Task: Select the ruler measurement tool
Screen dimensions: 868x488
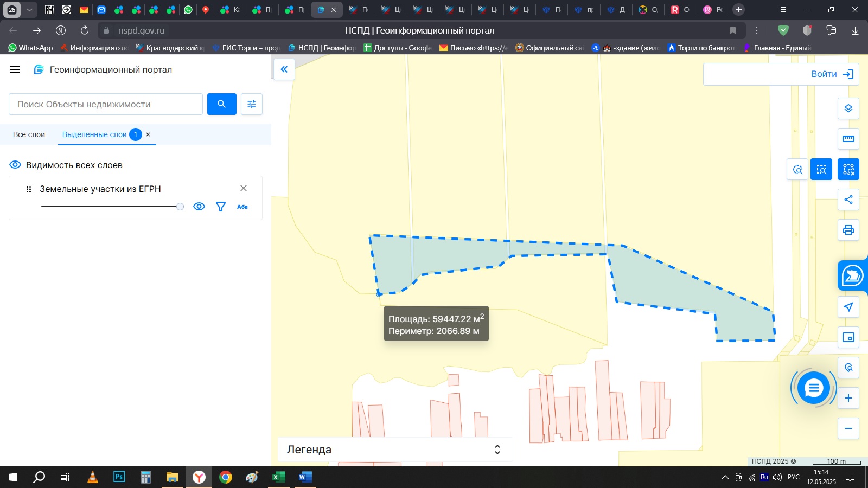Action: pyautogui.click(x=848, y=139)
